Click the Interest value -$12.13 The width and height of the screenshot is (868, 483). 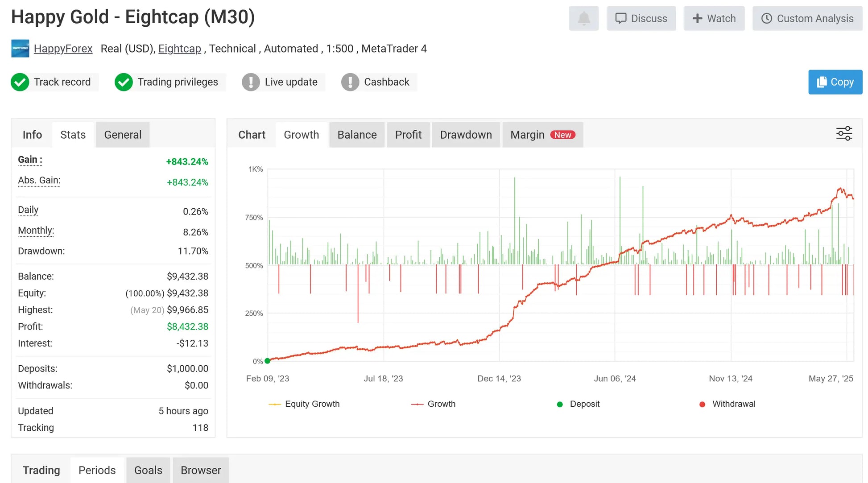pos(192,343)
